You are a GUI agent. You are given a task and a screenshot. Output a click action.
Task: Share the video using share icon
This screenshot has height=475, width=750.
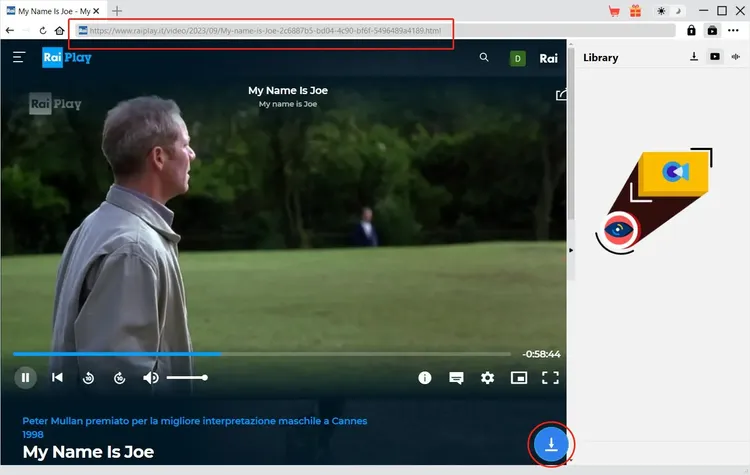[x=561, y=95]
